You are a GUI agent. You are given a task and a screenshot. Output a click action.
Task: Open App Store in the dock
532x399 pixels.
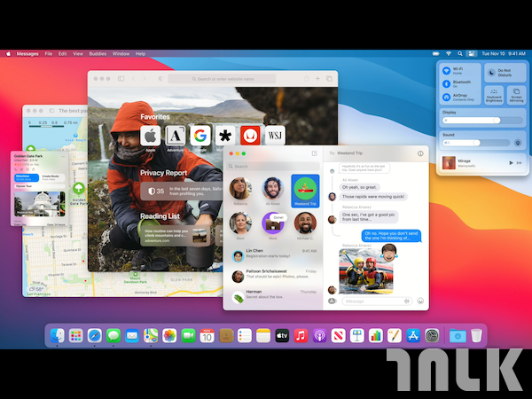point(413,335)
